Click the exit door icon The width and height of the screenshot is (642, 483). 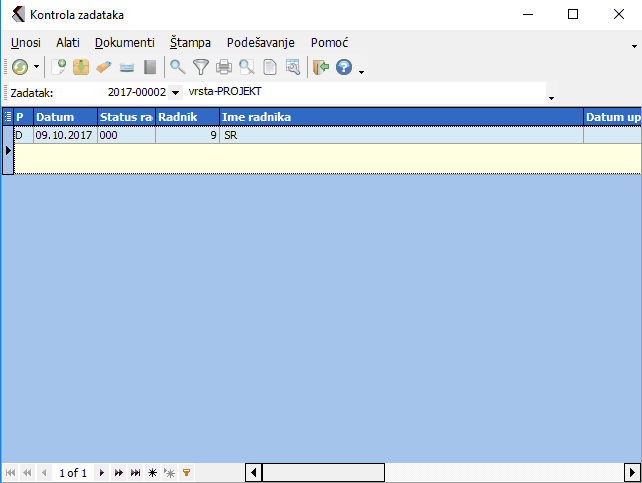pos(320,67)
